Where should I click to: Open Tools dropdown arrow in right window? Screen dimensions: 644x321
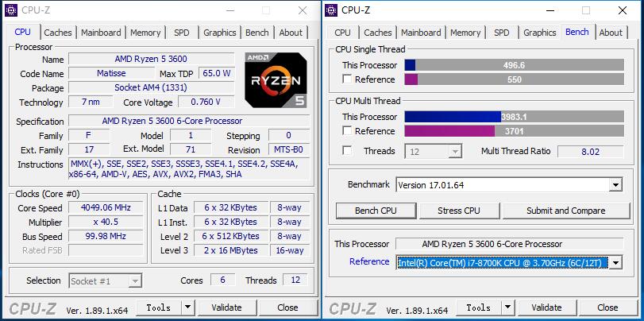[507, 307]
